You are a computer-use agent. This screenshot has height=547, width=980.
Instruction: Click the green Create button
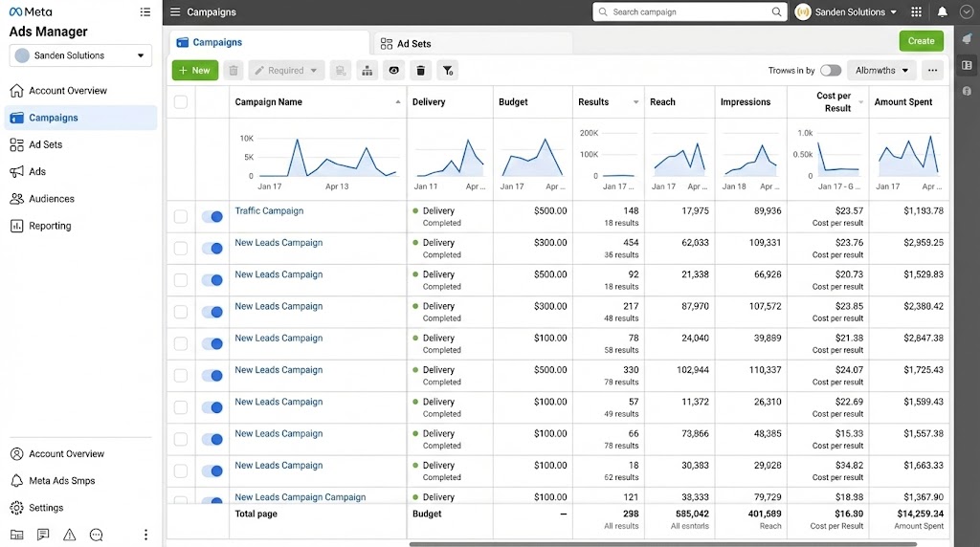tap(922, 41)
